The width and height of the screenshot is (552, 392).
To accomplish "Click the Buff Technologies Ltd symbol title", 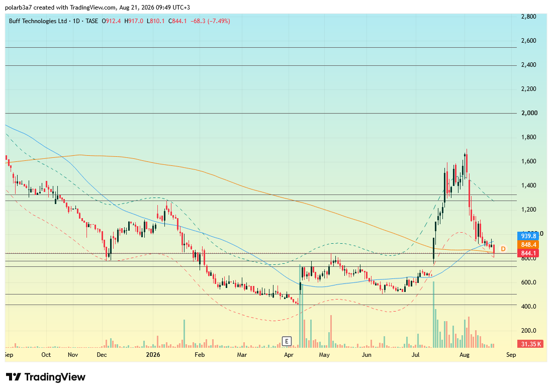I will tap(38, 21).
